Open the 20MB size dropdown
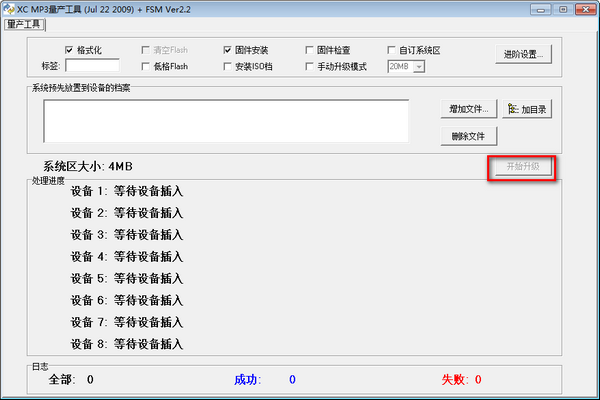Viewport: 600px width, 400px height. (419, 67)
